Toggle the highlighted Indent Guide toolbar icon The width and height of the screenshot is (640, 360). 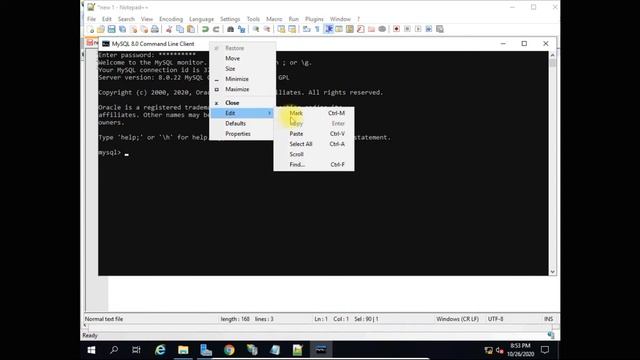point(329,29)
